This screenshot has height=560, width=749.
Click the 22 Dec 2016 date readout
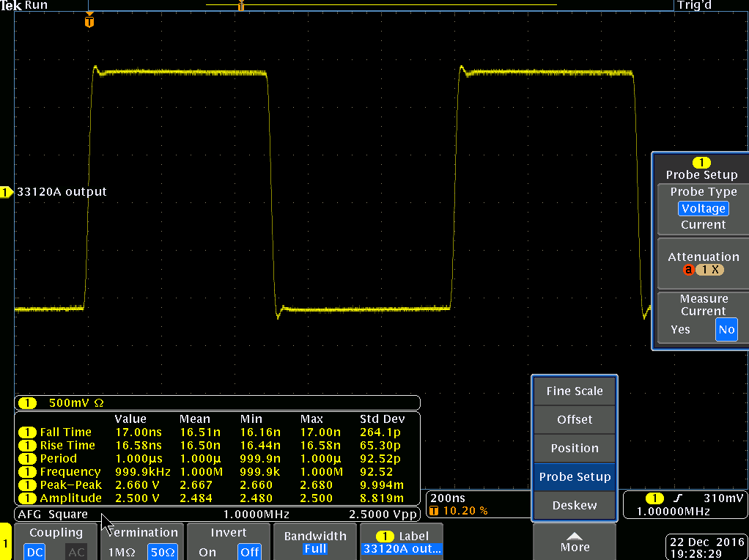click(x=707, y=542)
